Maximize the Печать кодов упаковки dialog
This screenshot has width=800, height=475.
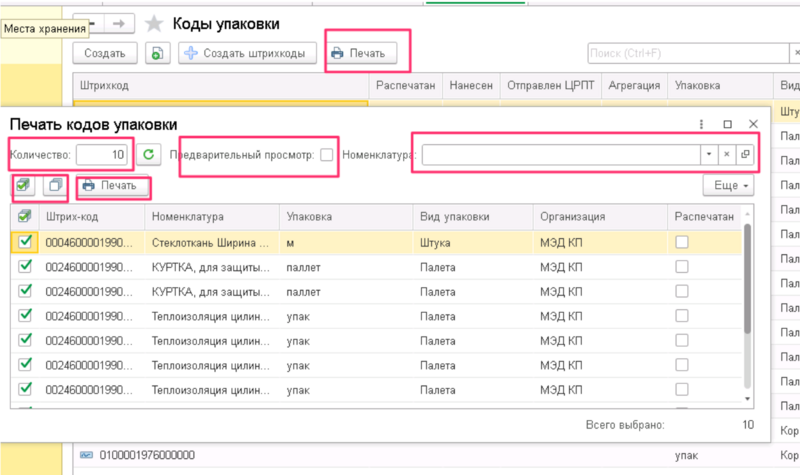click(x=728, y=124)
